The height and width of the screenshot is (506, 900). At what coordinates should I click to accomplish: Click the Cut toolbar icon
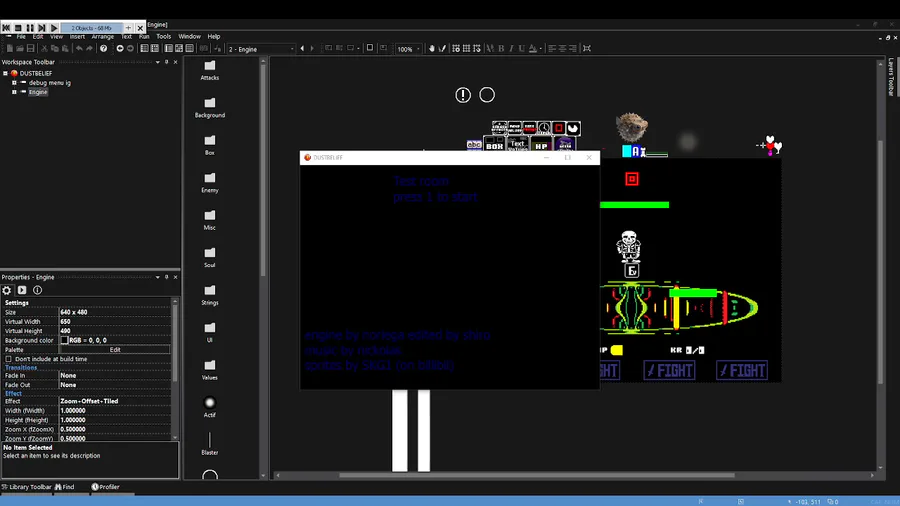click(x=44, y=49)
